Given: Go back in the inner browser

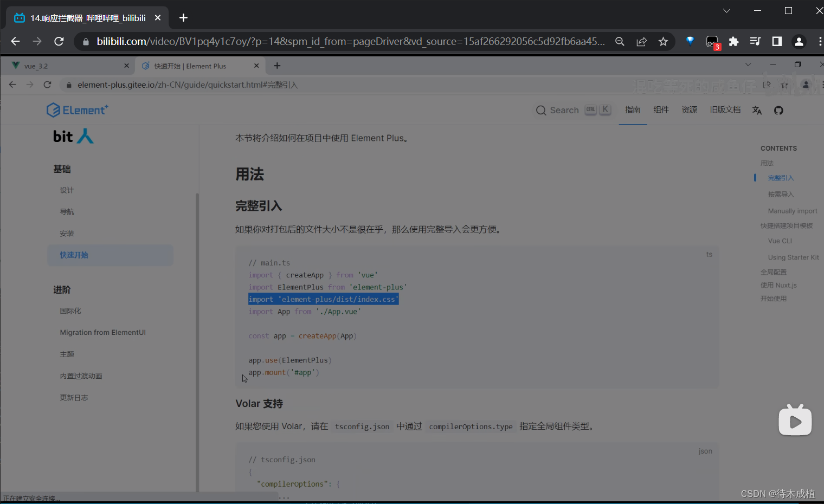Looking at the screenshot, I should point(12,85).
